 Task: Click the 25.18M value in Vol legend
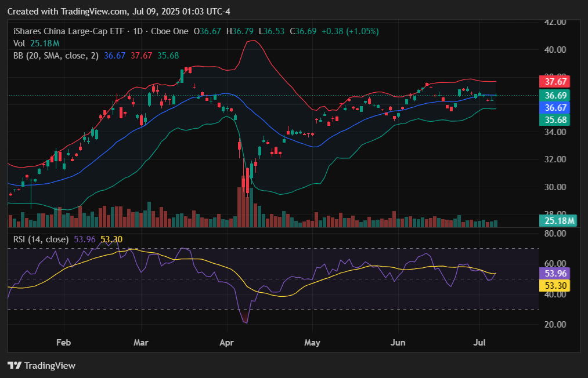click(45, 43)
